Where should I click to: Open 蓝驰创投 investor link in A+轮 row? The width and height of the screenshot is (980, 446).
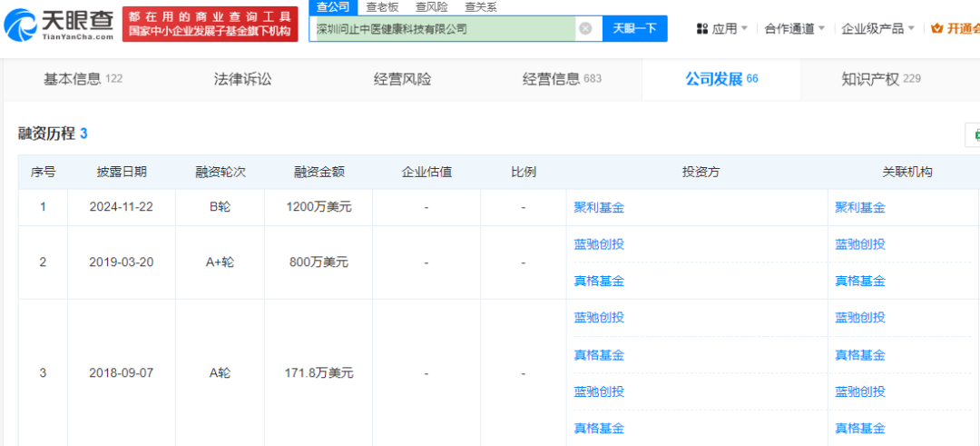pyautogui.click(x=599, y=243)
